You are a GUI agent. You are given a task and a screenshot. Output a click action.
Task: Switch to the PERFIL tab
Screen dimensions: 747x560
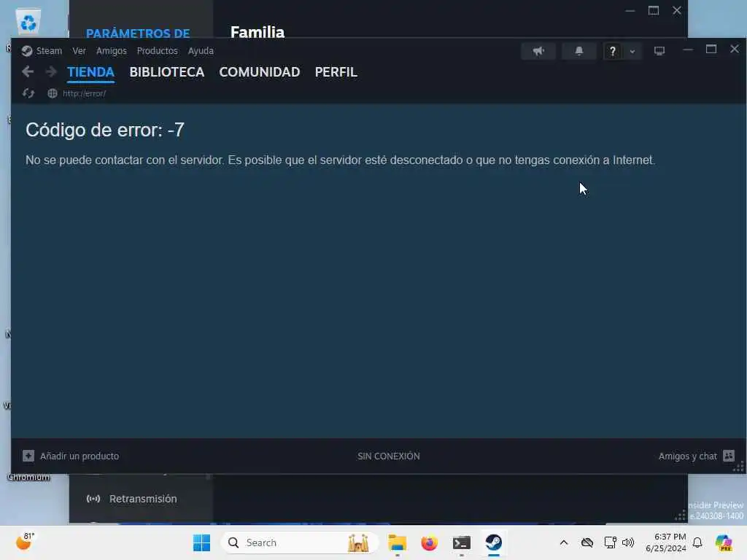(x=336, y=72)
